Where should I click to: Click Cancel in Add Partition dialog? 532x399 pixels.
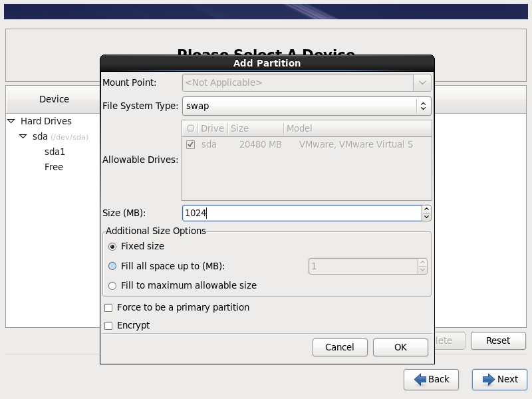point(340,347)
